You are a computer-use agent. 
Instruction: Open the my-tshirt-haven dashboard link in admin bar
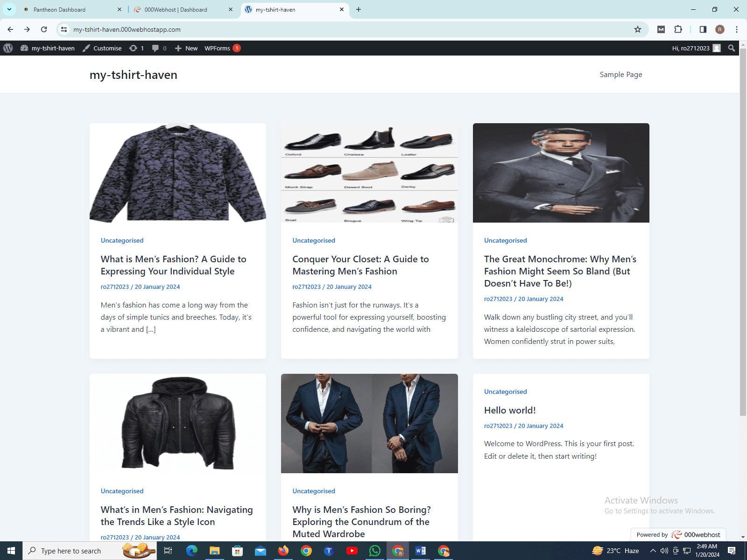tap(48, 48)
